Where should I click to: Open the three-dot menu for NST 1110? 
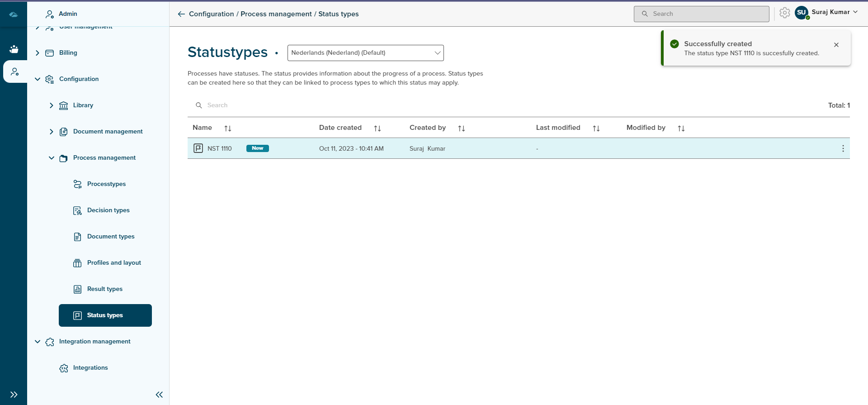[843, 148]
